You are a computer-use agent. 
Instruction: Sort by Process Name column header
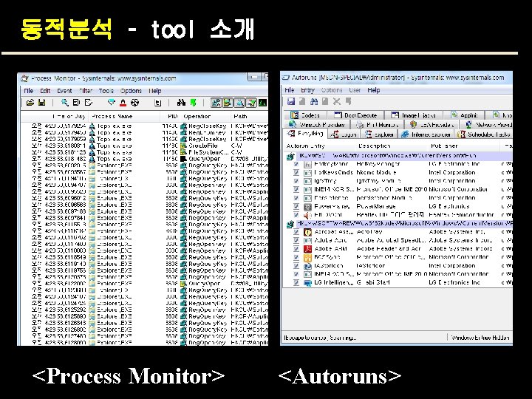point(124,117)
